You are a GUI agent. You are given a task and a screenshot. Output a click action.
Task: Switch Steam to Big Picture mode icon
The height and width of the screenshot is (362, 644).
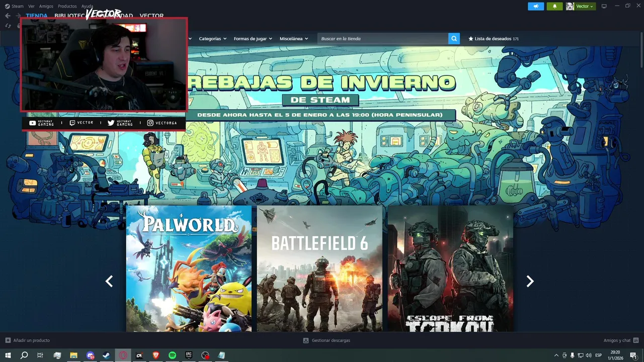[x=604, y=6]
